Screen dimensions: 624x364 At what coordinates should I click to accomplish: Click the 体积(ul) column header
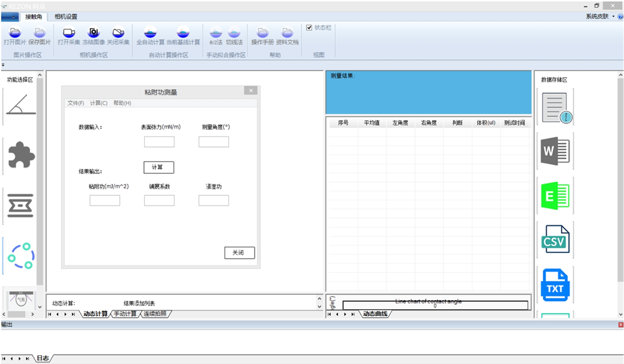[486, 123]
